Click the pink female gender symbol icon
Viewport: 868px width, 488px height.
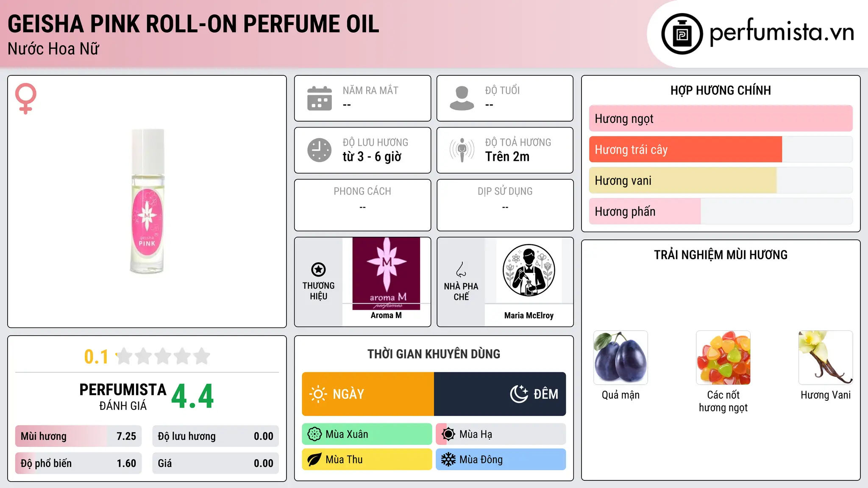point(26,98)
